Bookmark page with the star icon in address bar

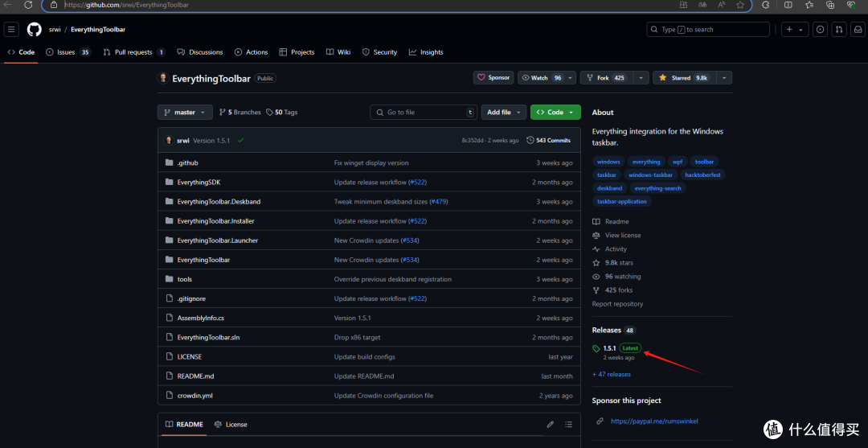coord(740,5)
